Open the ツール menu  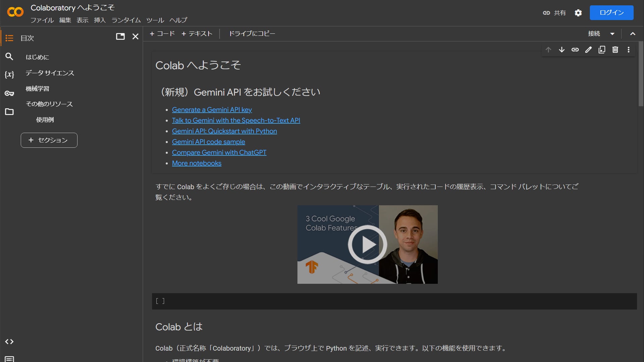pos(155,20)
